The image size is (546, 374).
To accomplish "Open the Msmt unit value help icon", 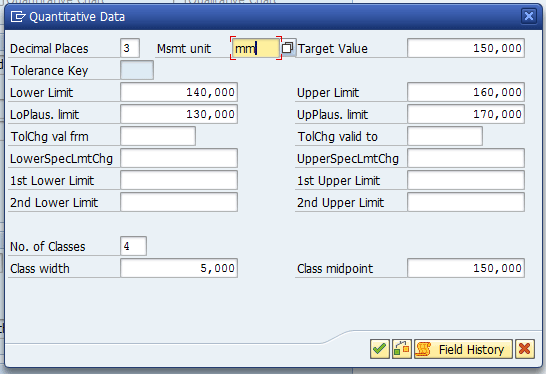I will 288,48.
